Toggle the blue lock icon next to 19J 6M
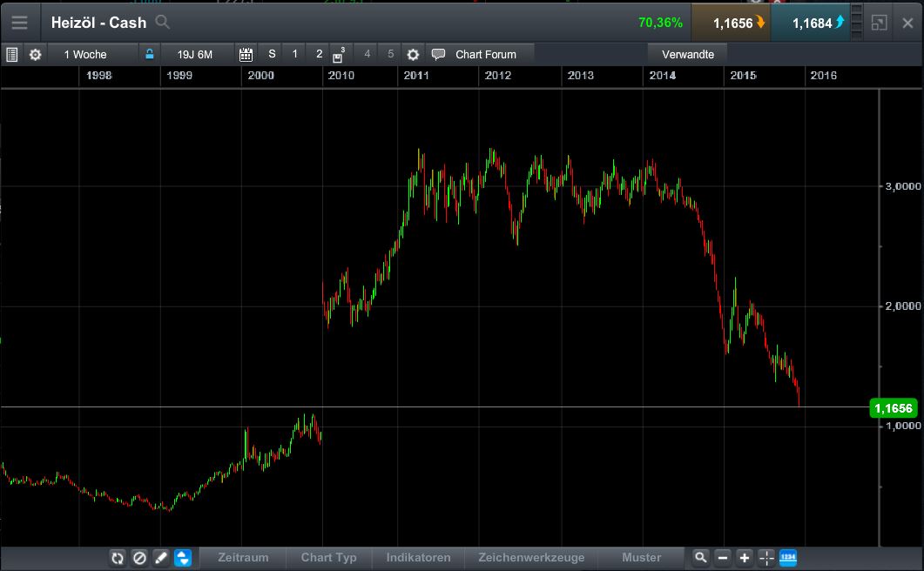Viewport: 924px width, 571px height. tap(150, 54)
